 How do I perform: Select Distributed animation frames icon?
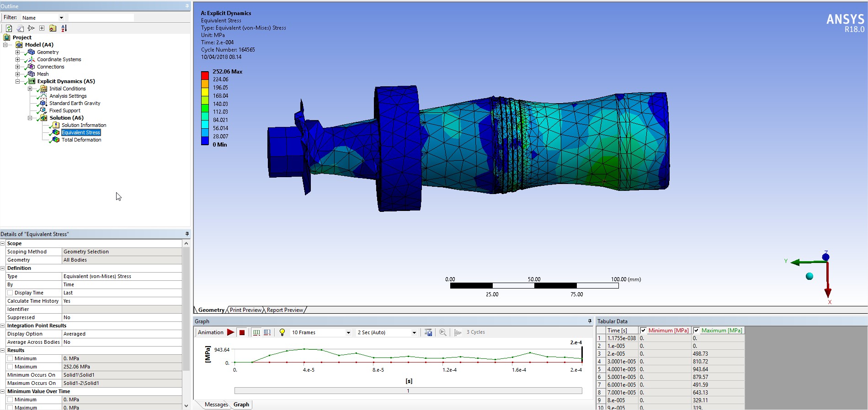(x=256, y=332)
